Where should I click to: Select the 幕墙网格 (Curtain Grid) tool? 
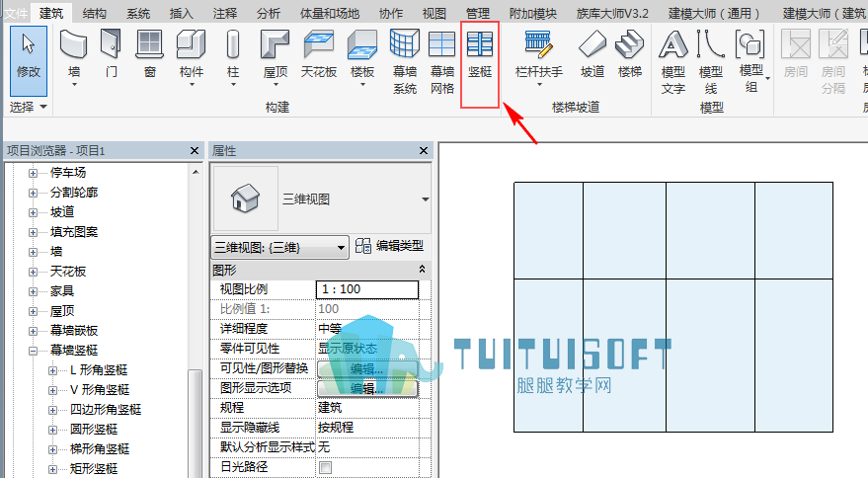pos(441,62)
